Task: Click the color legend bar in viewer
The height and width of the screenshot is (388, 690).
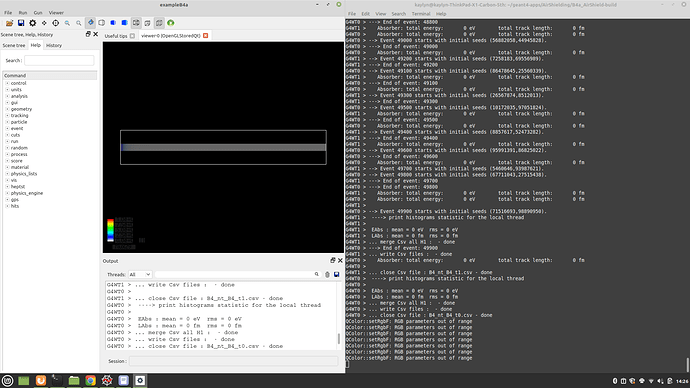Action: coord(110,230)
